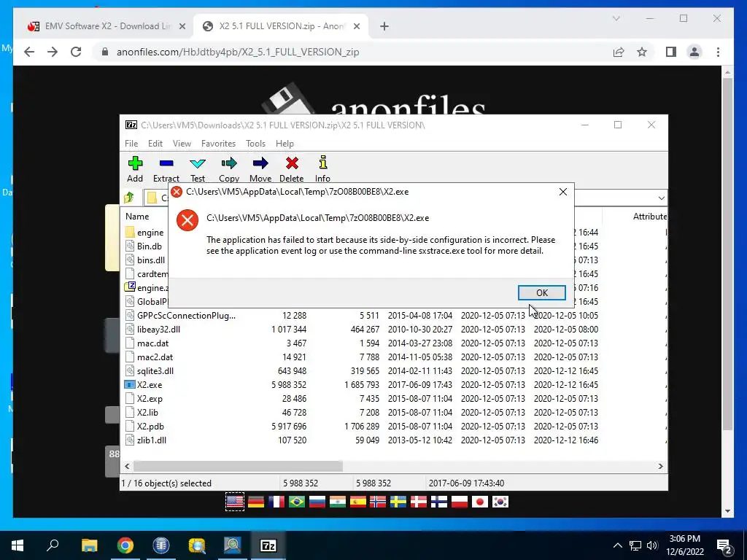Select the engine folder row
Viewport: 747px width, 560px height.
(x=146, y=233)
